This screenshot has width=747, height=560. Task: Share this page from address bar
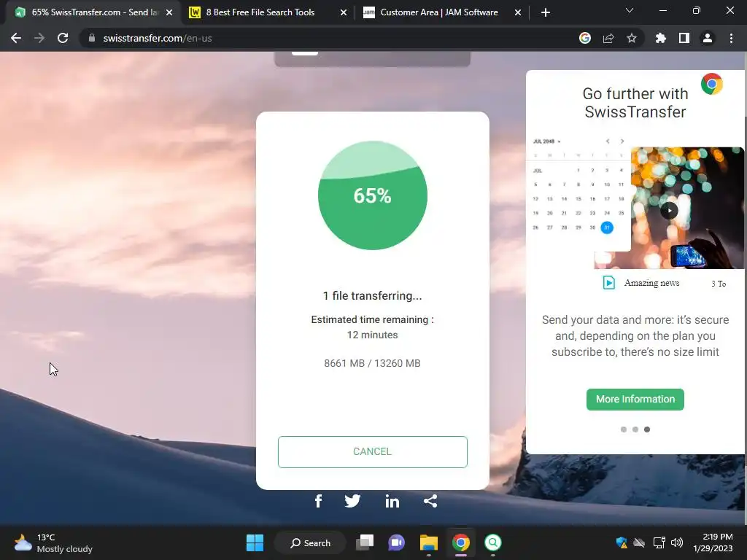pyautogui.click(x=608, y=38)
